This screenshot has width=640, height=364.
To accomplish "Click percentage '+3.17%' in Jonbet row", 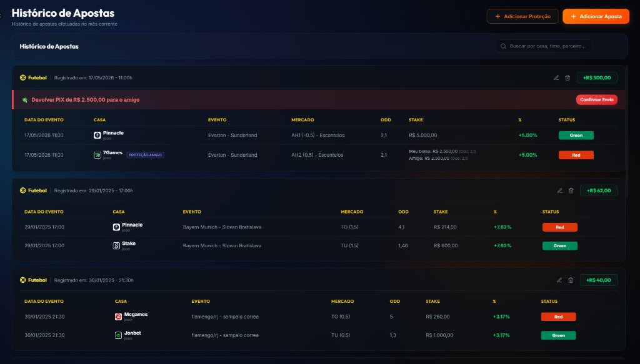I will click(x=501, y=335).
